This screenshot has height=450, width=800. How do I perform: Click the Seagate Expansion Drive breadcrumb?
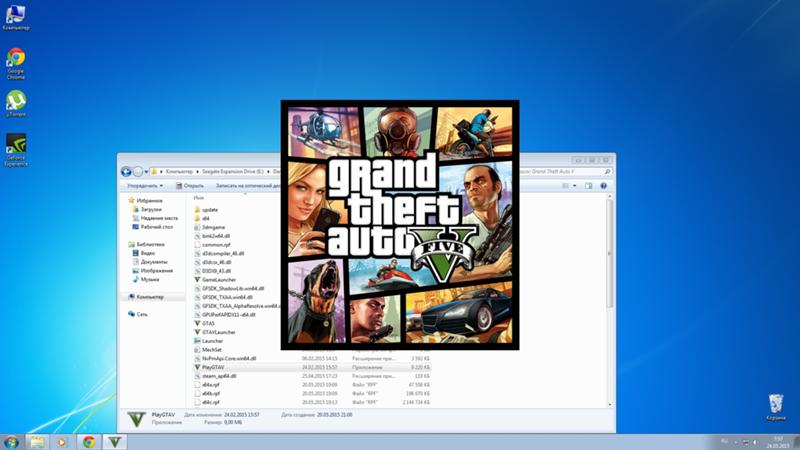233,171
